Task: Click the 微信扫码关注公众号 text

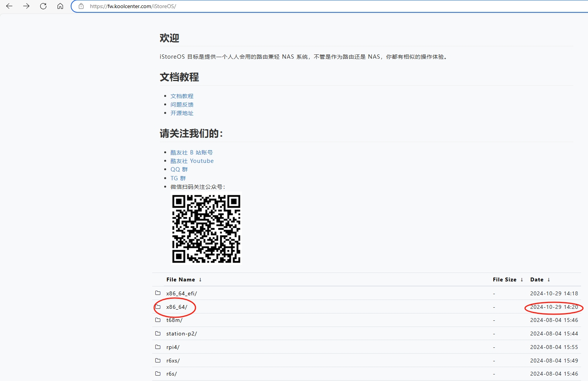Action: point(198,187)
